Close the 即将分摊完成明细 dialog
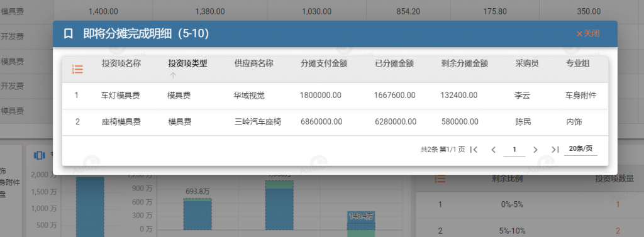 pos(588,34)
